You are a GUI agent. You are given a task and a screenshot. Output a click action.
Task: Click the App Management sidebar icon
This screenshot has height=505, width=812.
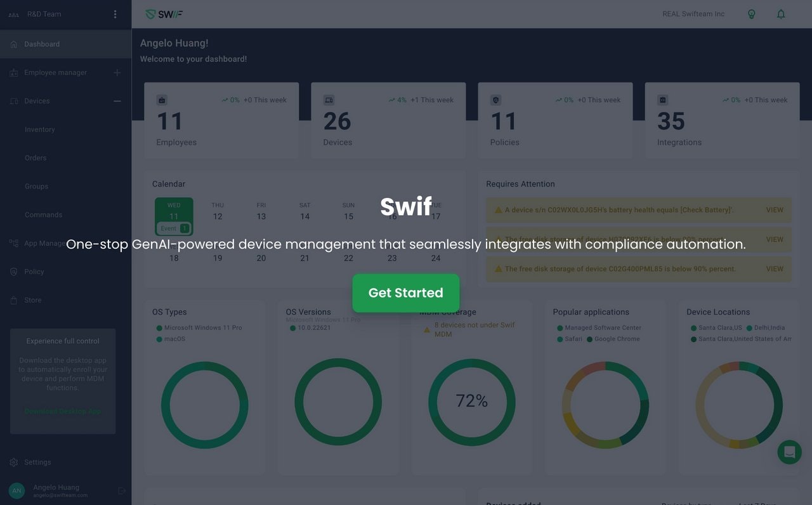(x=14, y=243)
